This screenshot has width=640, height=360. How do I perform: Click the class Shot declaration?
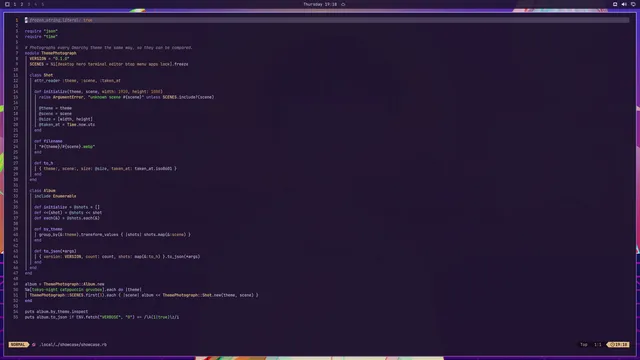(41, 75)
